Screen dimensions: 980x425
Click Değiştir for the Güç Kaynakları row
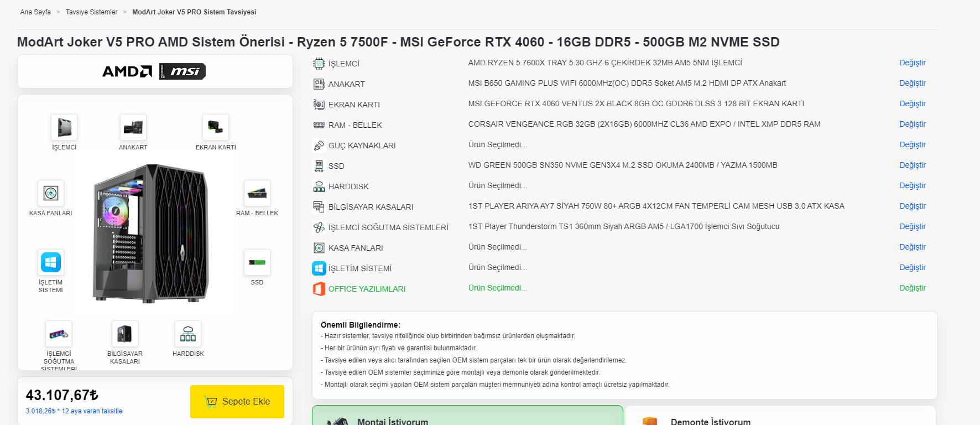click(x=913, y=144)
